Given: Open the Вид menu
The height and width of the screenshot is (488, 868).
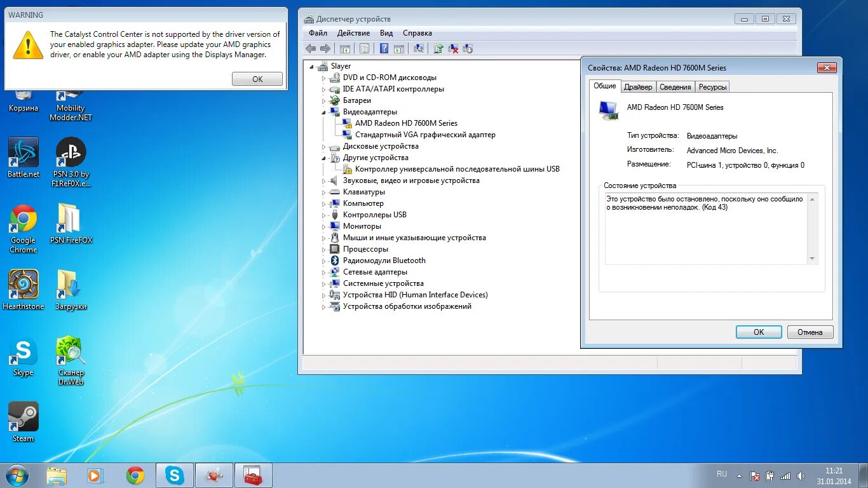Looking at the screenshot, I should coord(386,33).
